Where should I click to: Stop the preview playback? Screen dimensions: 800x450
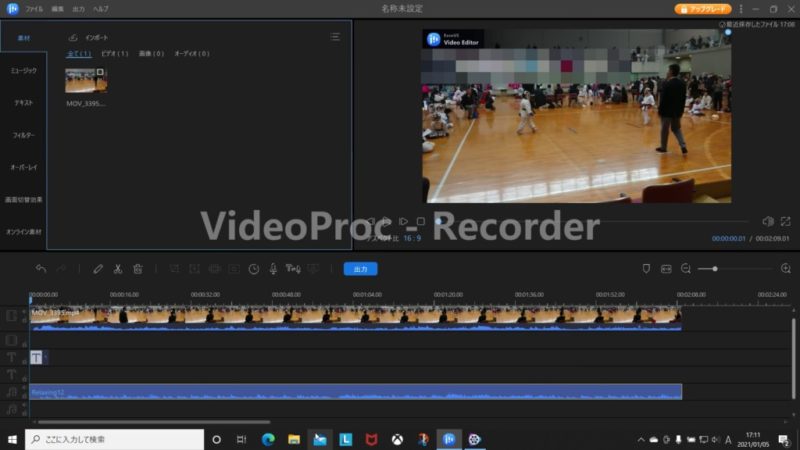coord(420,221)
